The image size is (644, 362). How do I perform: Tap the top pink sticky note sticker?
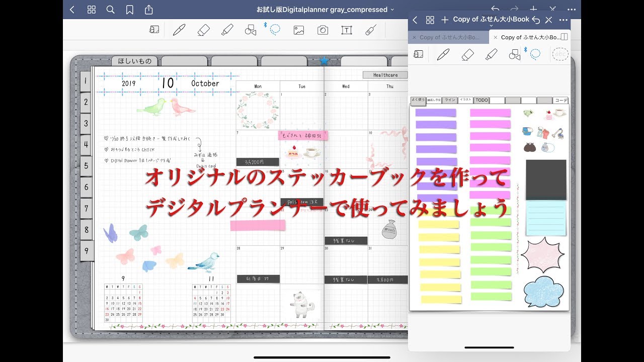point(490,113)
